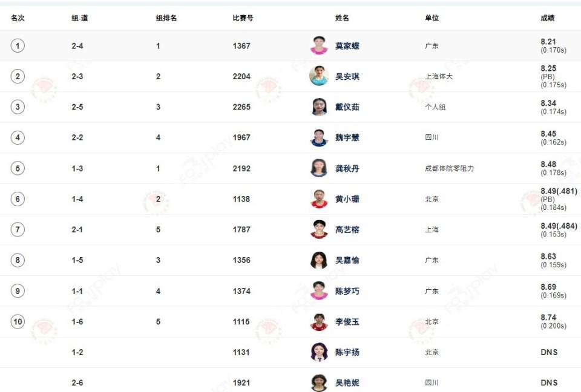Click the rank 10 circle badge
Image resolution: width=581 pixels, height=392 pixels.
point(18,322)
